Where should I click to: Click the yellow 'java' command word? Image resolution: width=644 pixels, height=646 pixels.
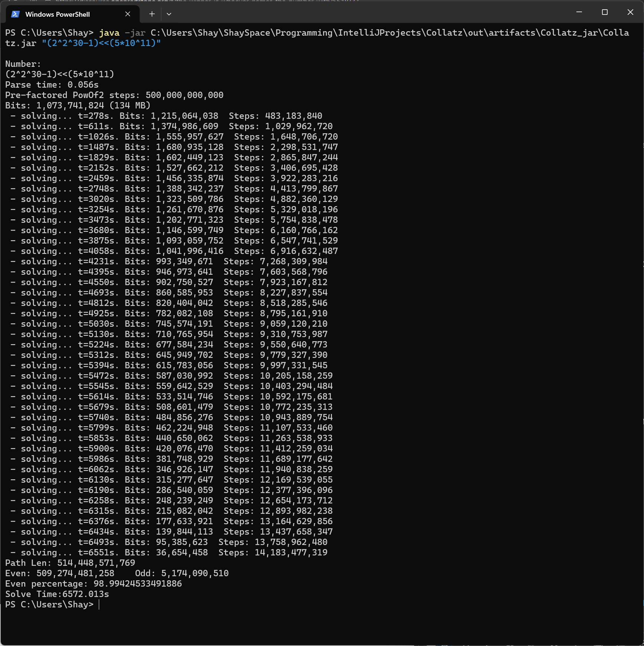[x=109, y=33]
